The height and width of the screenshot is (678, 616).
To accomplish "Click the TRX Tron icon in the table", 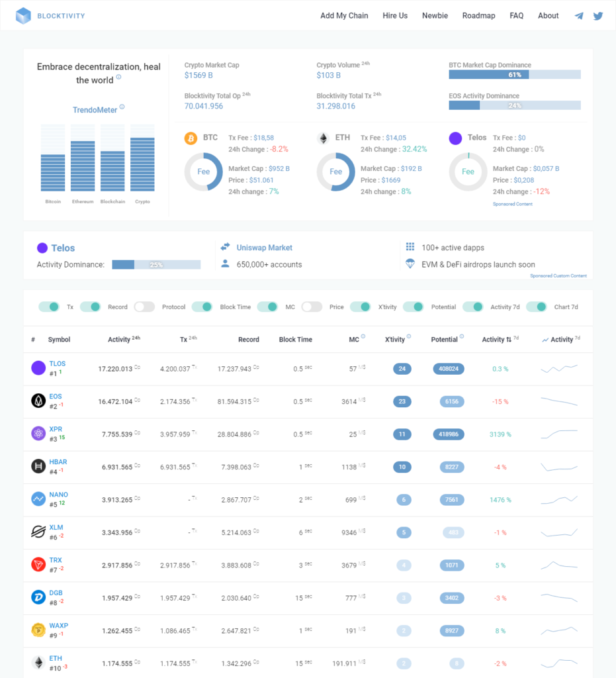I will pos(38,564).
